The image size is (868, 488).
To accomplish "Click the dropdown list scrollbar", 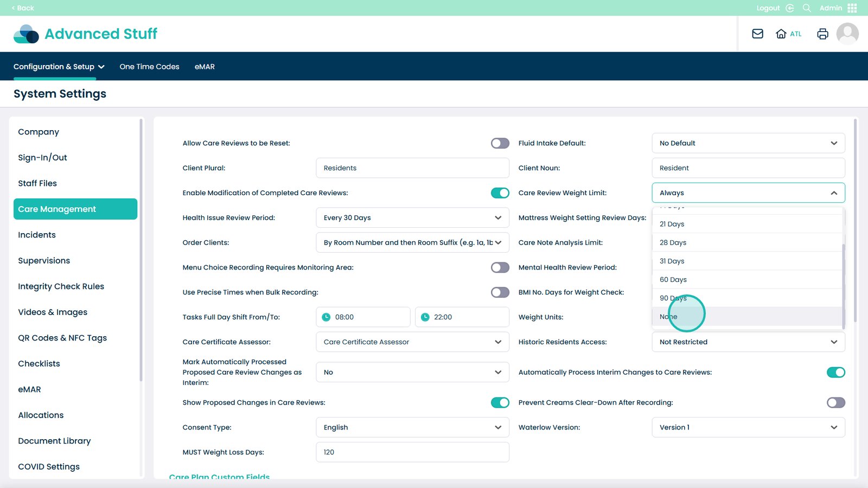I will 843,285.
